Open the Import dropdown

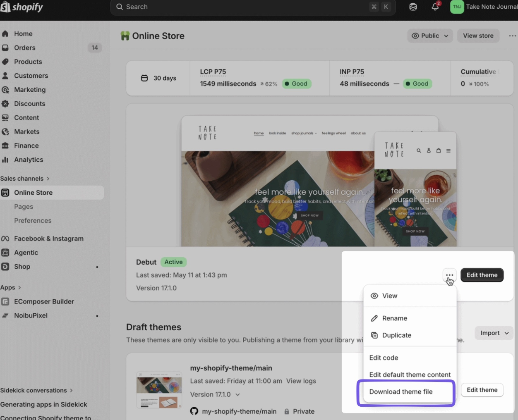point(494,333)
